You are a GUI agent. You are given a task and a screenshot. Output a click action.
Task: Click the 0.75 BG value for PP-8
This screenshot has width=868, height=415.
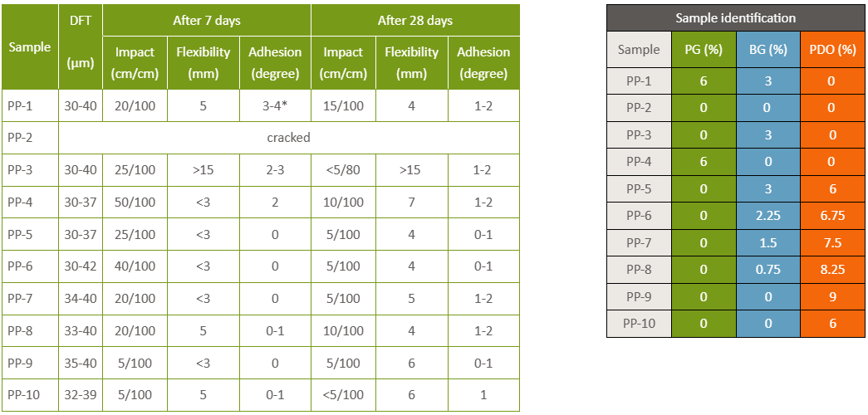(767, 270)
